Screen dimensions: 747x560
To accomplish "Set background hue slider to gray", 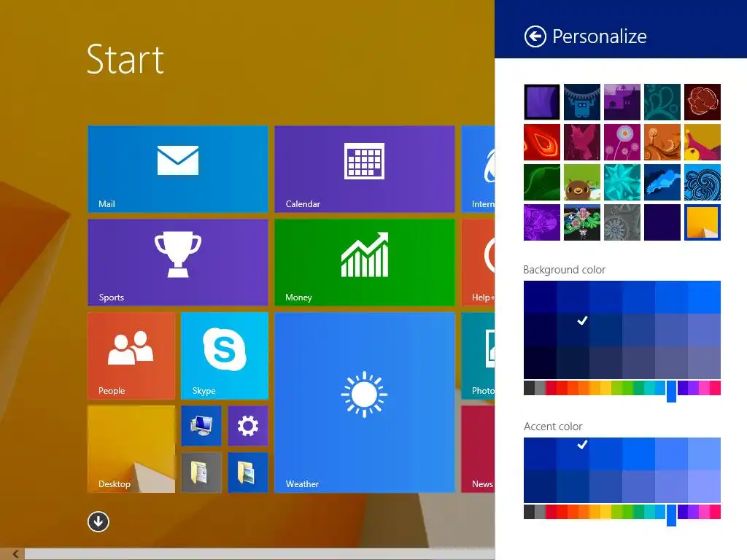I will click(539, 388).
